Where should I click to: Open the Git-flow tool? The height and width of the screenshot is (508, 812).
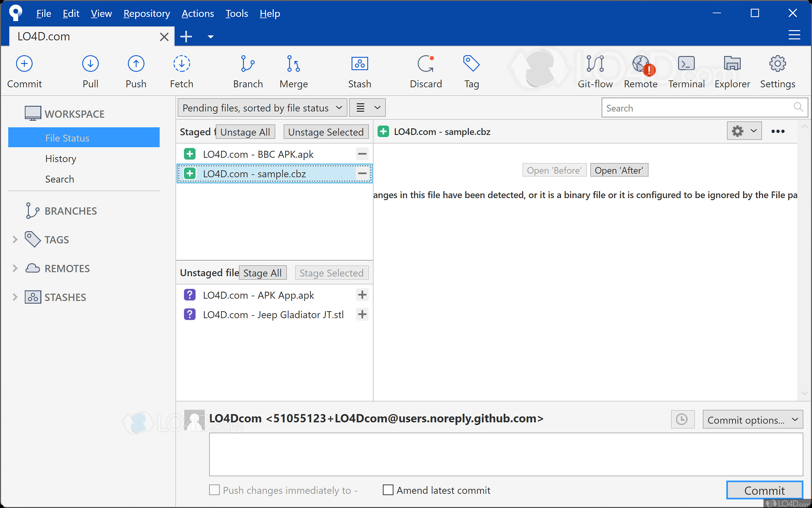[595, 64]
